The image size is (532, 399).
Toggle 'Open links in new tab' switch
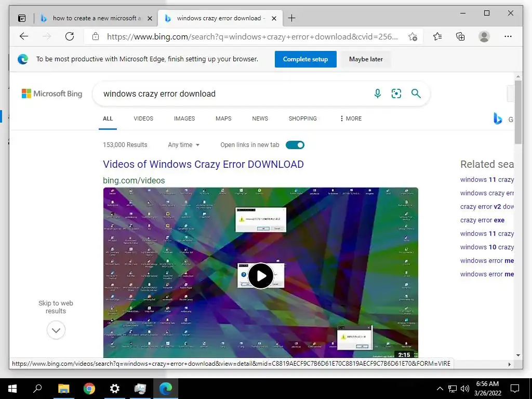click(295, 145)
